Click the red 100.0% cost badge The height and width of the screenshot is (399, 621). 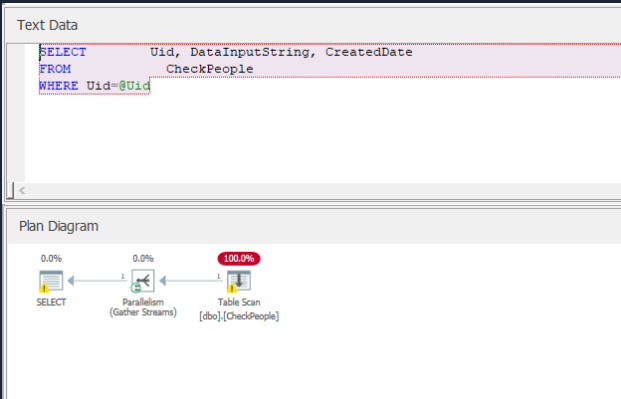(x=239, y=259)
